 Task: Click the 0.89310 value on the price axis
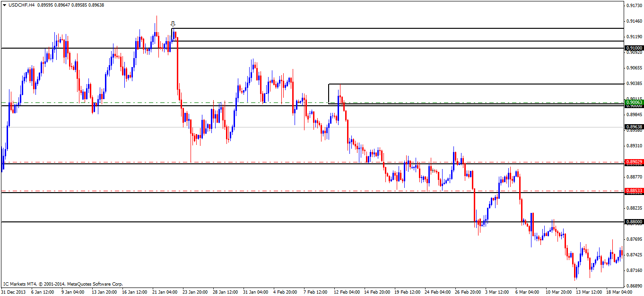[634, 146]
